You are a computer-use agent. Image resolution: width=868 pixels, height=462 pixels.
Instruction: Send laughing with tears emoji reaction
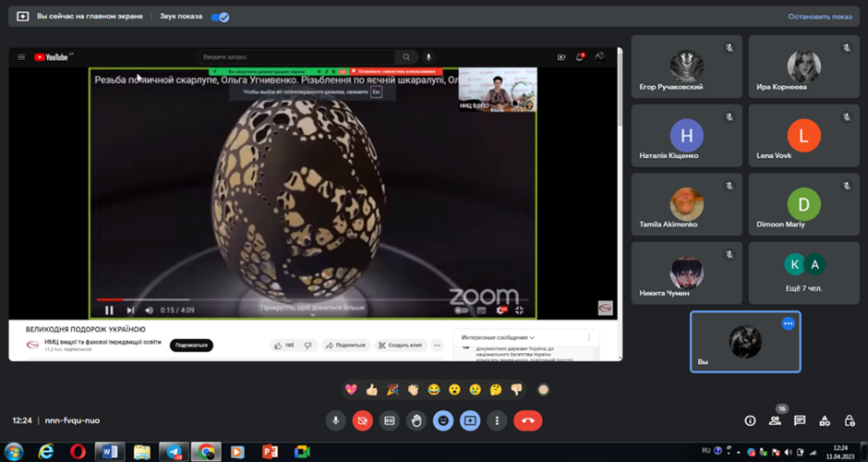click(x=433, y=389)
